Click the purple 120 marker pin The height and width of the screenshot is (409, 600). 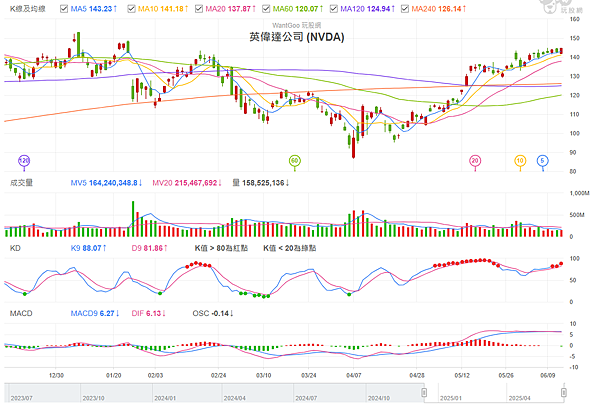(24, 161)
